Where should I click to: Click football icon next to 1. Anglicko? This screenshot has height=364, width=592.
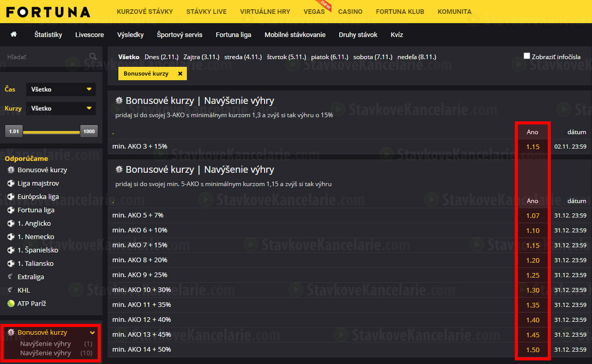coord(11,223)
